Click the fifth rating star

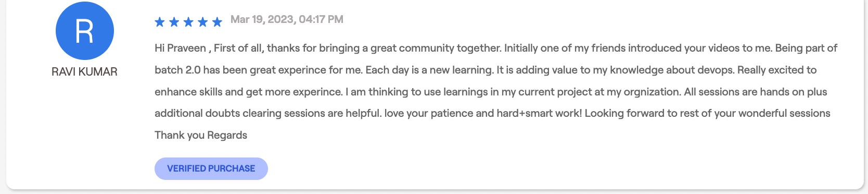coord(217,22)
